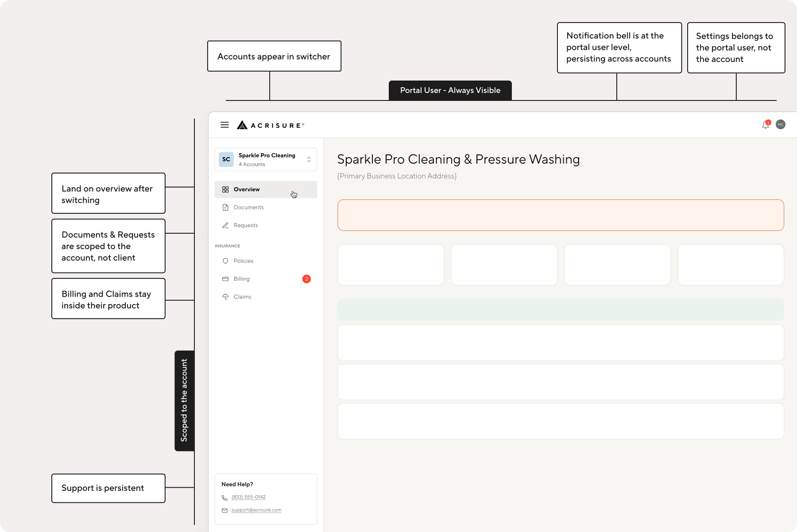The height and width of the screenshot is (532, 797).
Task: Select Overview in the sidebar
Action: 266,189
